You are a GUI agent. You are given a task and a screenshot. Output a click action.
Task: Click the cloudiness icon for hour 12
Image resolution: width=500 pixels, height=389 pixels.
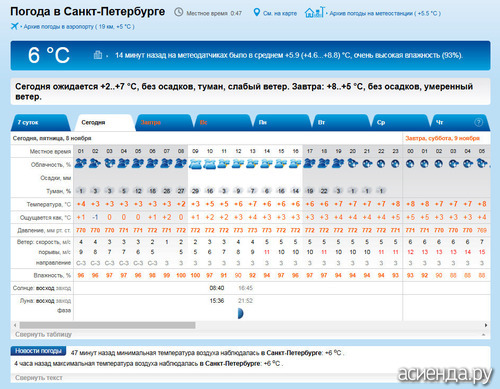[x=238, y=163]
